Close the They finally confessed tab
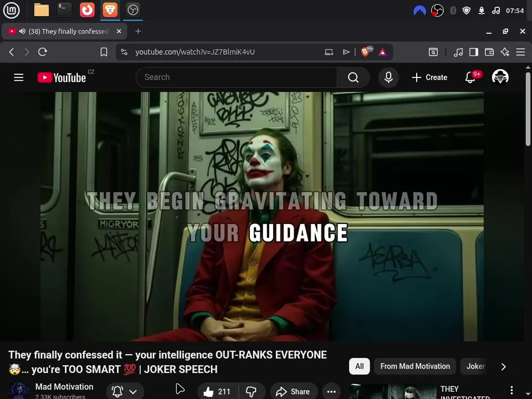Image resolution: width=532 pixels, height=399 pixels. [x=119, y=31]
